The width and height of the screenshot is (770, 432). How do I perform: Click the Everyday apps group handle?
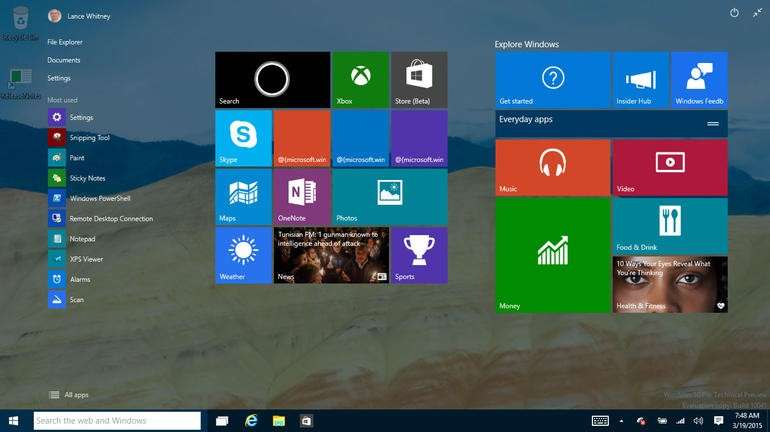[713, 124]
